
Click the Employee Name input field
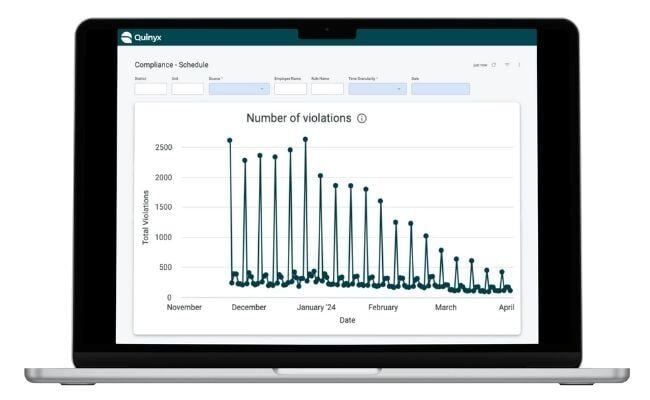290,89
